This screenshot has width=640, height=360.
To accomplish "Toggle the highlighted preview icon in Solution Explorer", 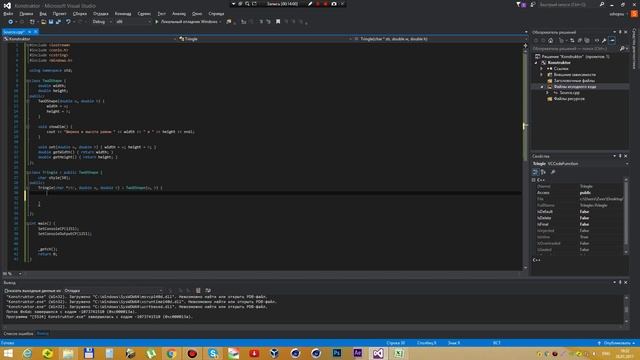I will coord(612,40).
